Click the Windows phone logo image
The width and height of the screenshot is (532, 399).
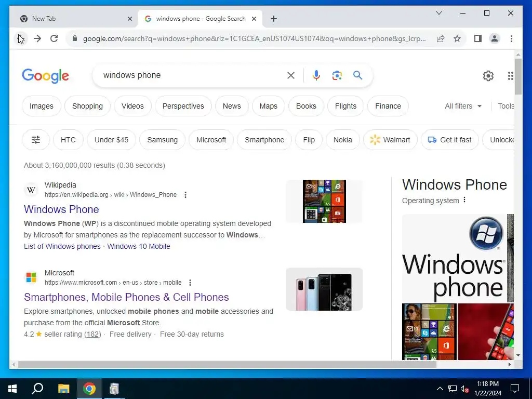pyautogui.click(x=454, y=258)
